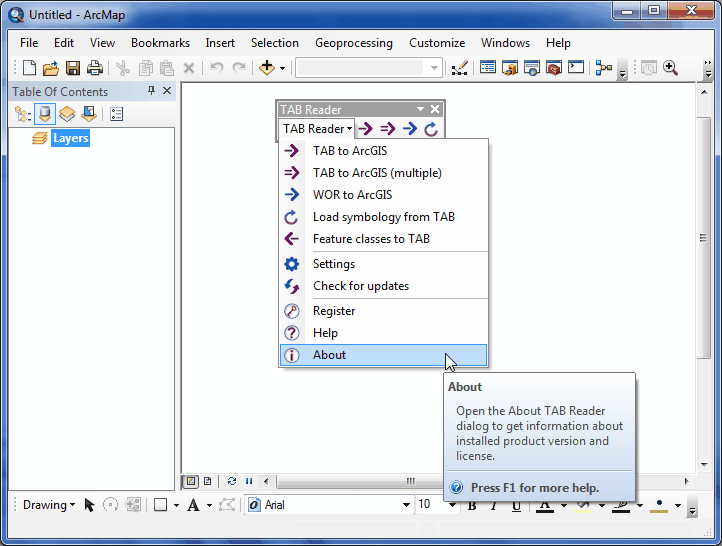Viewport: 722px width, 546px height.
Task: Open the marker color dropdown arrow
Action: tap(678, 505)
